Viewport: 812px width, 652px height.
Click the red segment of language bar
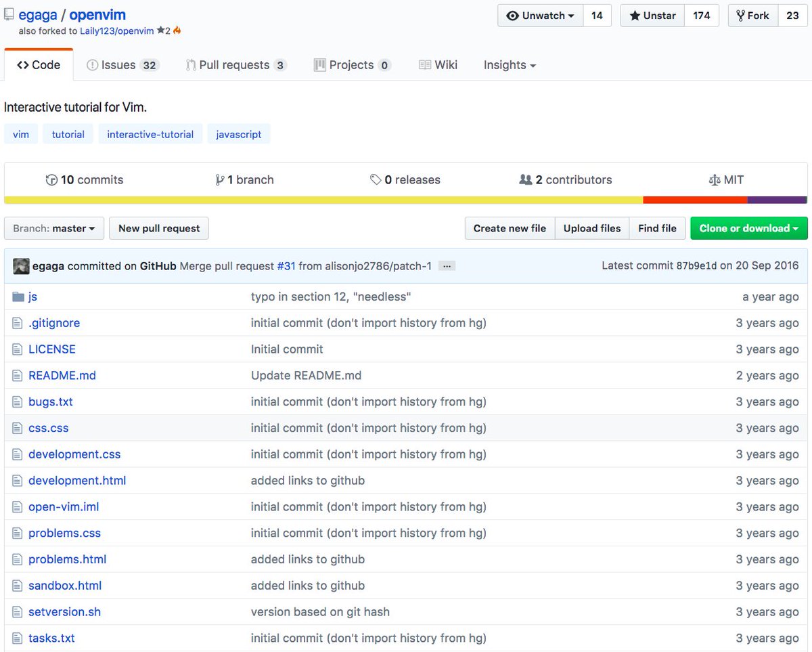point(695,200)
